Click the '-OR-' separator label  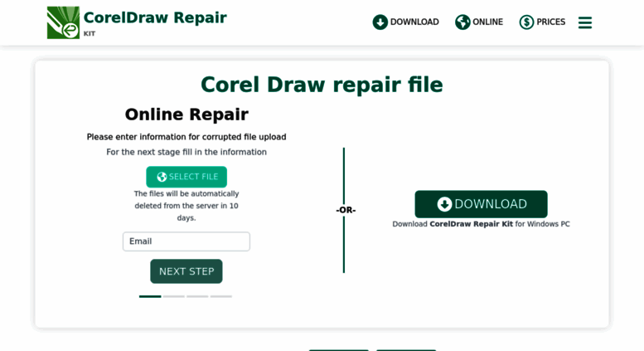click(x=346, y=210)
